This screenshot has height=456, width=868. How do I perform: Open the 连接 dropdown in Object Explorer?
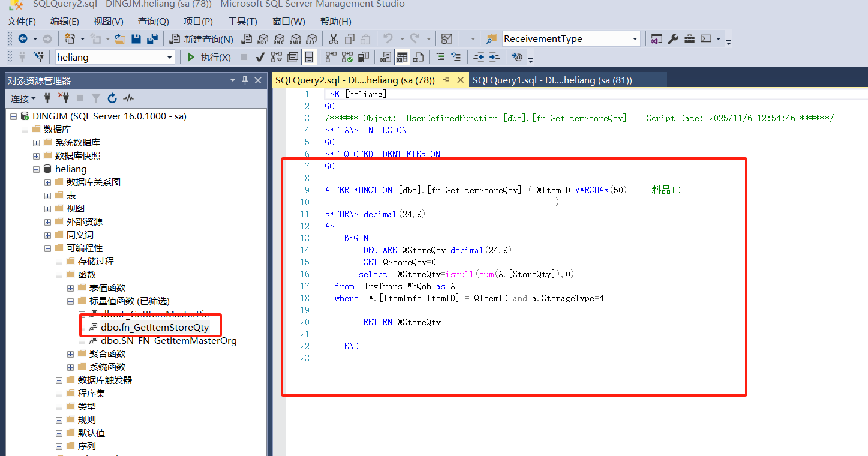(23, 98)
